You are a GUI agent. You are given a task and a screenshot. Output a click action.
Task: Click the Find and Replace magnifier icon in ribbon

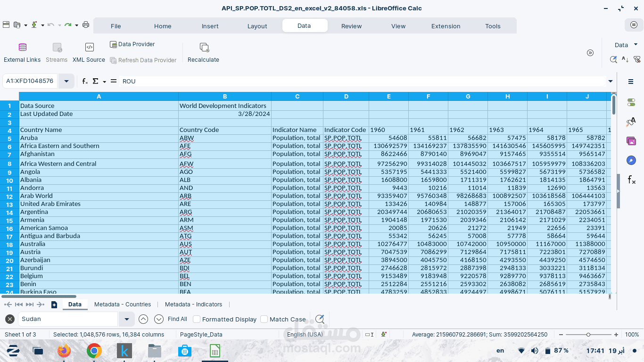[x=613, y=59]
